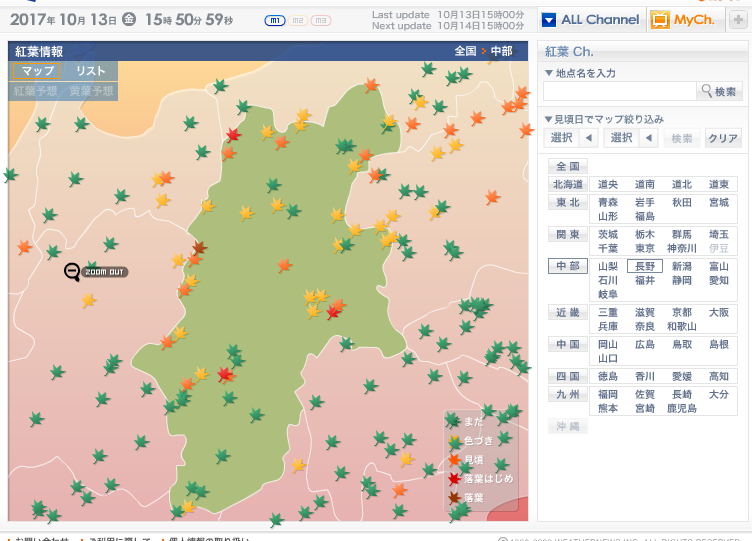
Task: Choose 岐阜 prefecture link
Action: tap(608, 294)
